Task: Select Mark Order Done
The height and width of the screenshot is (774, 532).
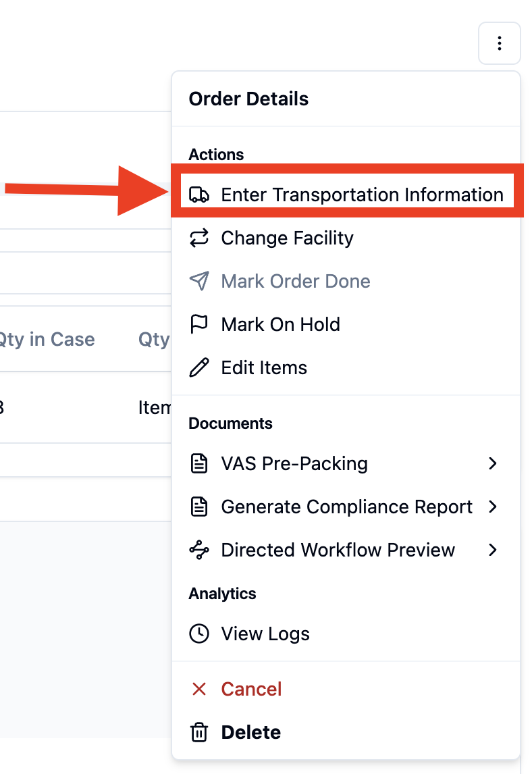Action: tap(296, 282)
